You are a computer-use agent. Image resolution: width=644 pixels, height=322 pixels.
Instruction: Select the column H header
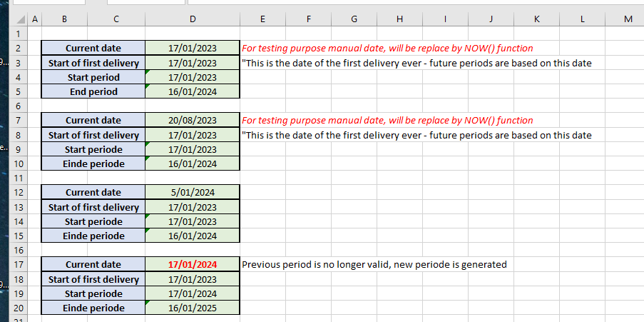[399, 19]
